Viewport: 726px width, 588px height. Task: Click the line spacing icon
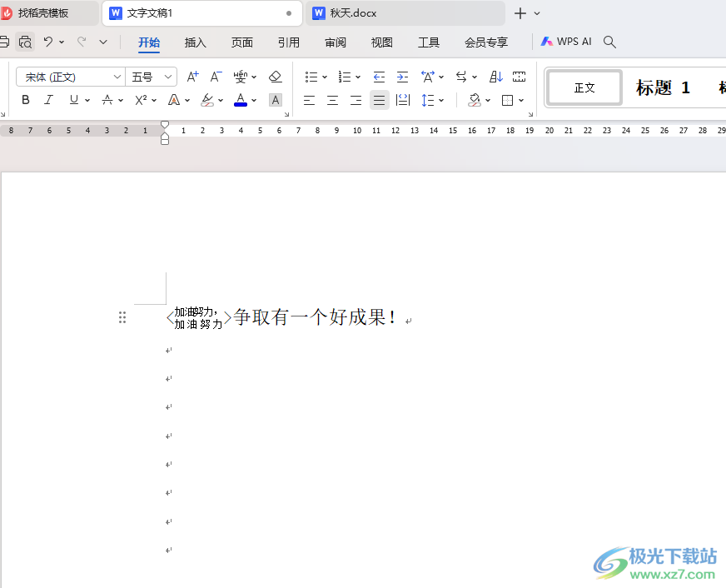point(427,100)
